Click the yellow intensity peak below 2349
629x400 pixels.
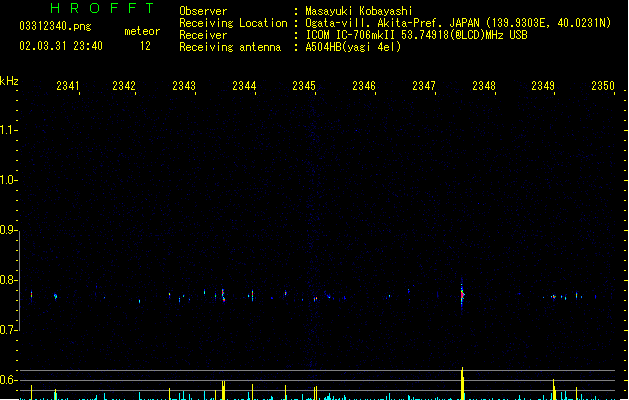554,389
